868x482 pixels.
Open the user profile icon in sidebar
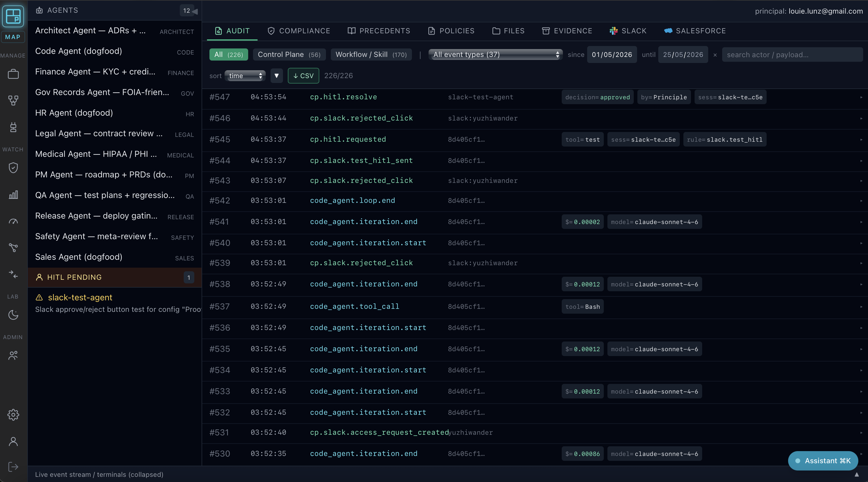(13, 441)
